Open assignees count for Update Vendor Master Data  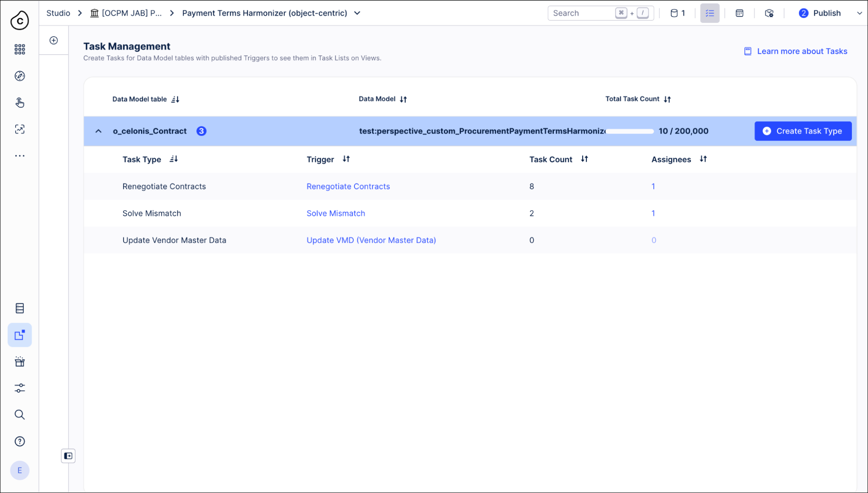tap(654, 240)
